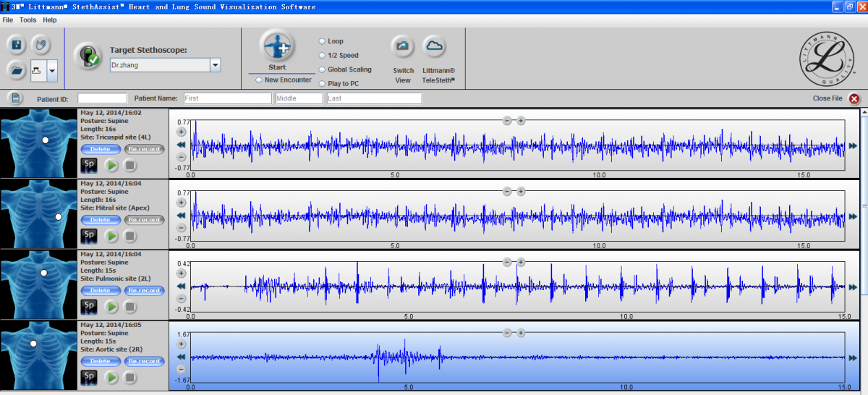The image size is (868, 395).
Task: Fast-forward the Tricuspid waveform with right arrows
Action: [x=854, y=145]
